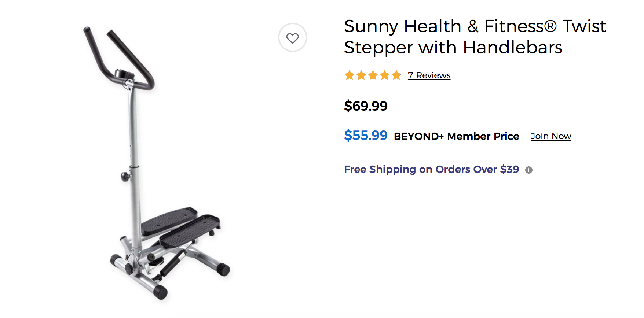Click the free shipping info icon
This screenshot has width=644, height=318.
(x=528, y=170)
